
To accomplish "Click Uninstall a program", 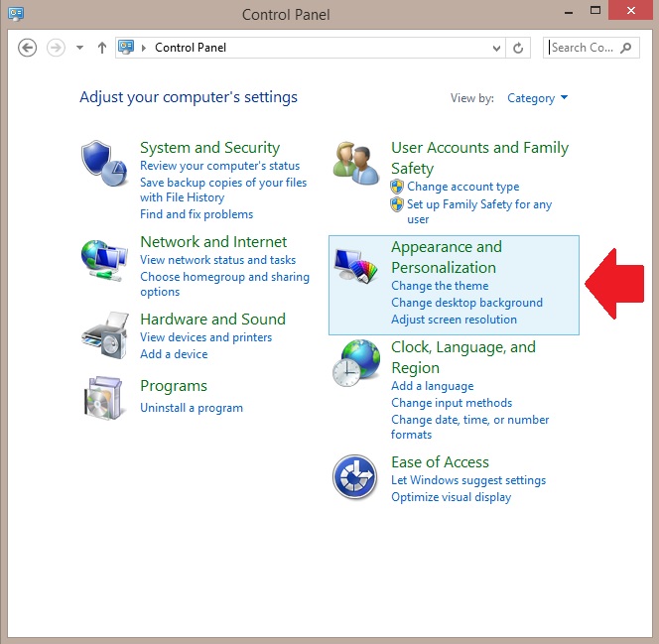I will [x=192, y=408].
